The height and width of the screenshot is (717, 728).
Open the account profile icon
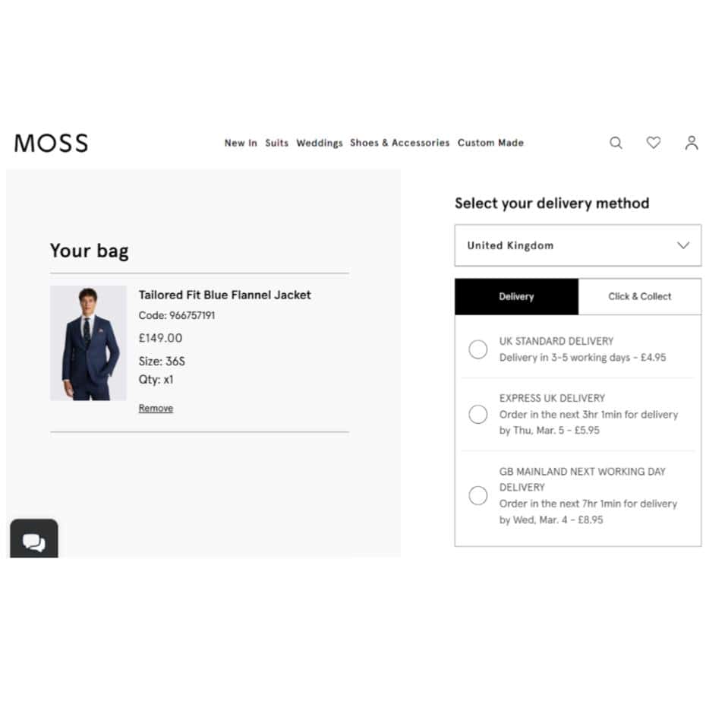click(691, 143)
